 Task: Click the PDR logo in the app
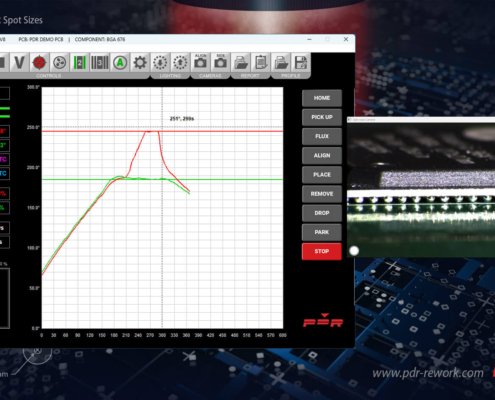coord(323,320)
